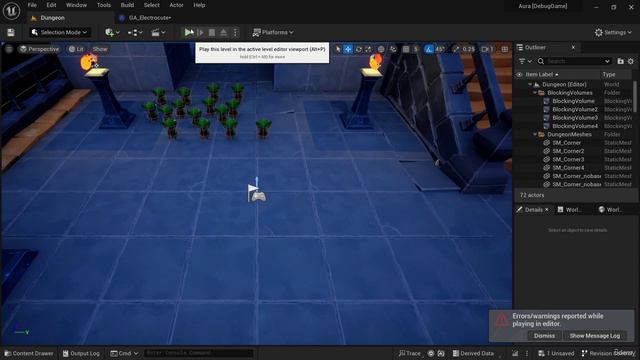Open the Content Drawer
The width and height of the screenshot is (640, 360).
[x=29, y=353]
